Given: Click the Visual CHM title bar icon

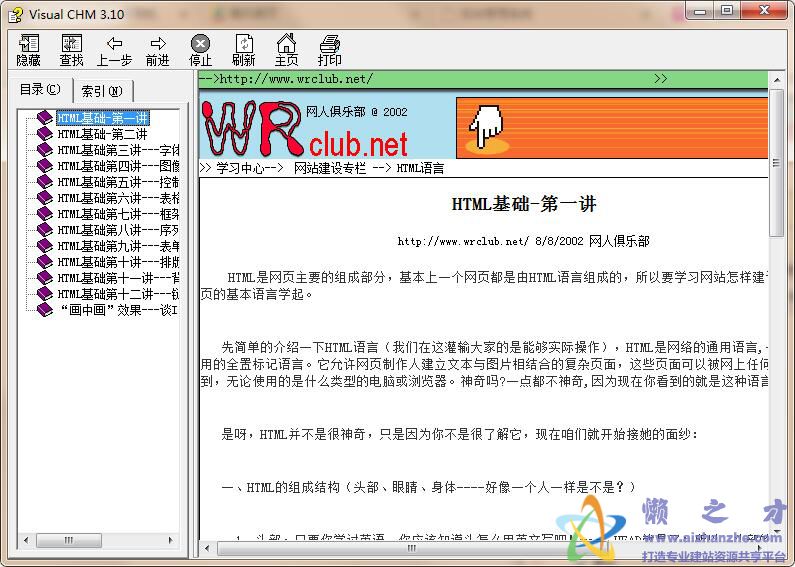Looking at the screenshot, I should (x=15, y=15).
